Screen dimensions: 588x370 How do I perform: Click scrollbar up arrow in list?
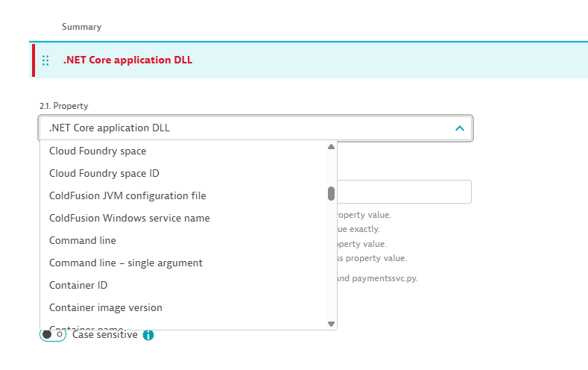pos(331,147)
